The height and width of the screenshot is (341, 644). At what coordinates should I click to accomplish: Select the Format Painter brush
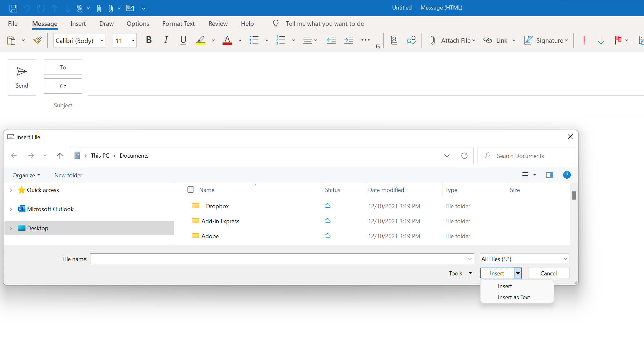(x=38, y=40)
